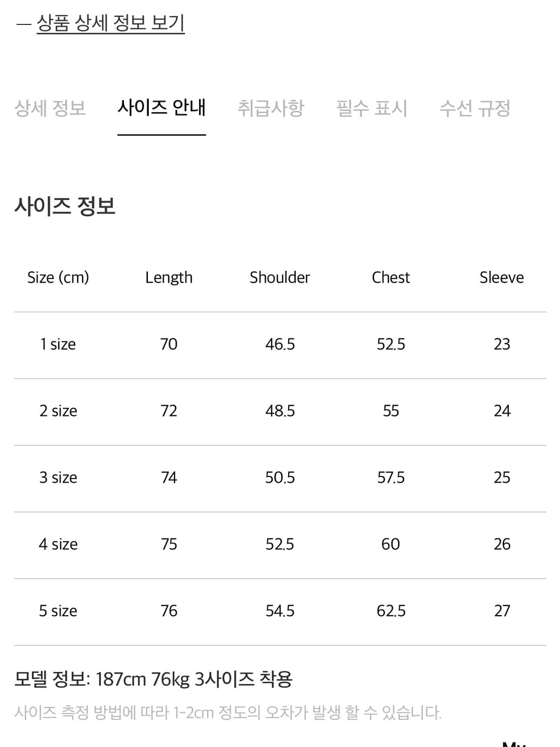Select the Size (cm) column header
Viewport: 560px width, 747px height.
pos(59,277)
